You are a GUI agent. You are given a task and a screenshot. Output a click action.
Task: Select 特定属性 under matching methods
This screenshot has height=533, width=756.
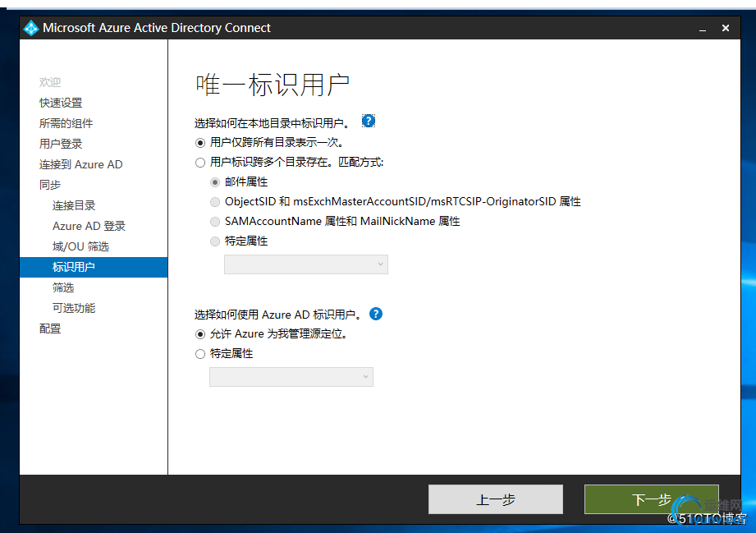click(x=215, y=241)
